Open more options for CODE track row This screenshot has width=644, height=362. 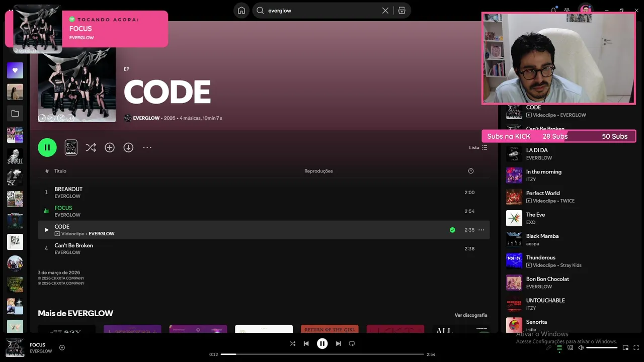coord(481,230)
